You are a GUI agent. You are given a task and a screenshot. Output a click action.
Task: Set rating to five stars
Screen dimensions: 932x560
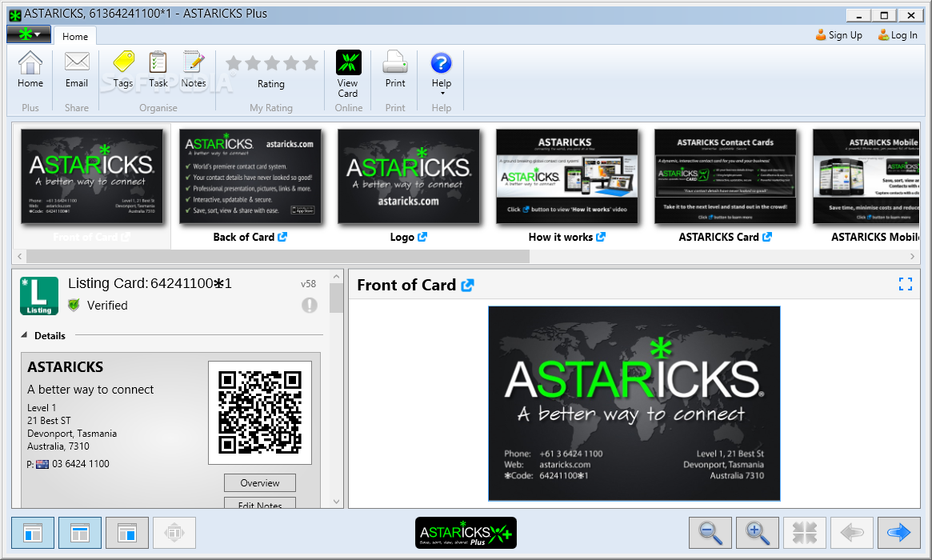(x=310, y=62)
